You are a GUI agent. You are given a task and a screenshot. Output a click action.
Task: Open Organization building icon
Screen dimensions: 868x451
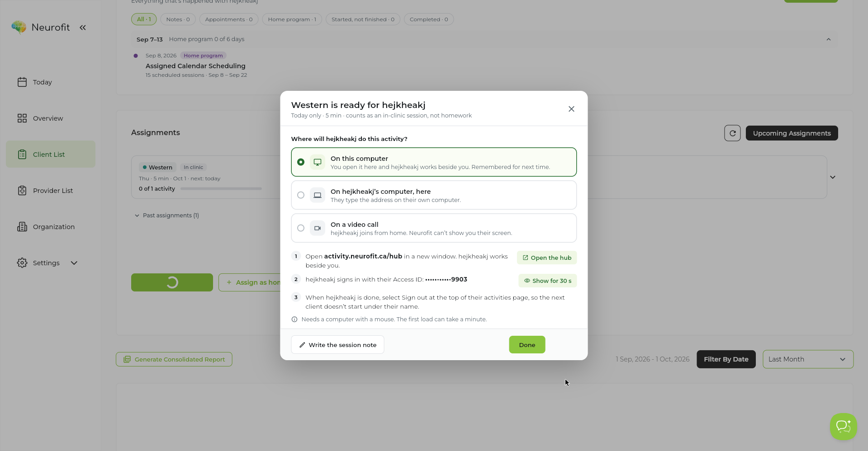pyautogui.click(x=22, y=226)
